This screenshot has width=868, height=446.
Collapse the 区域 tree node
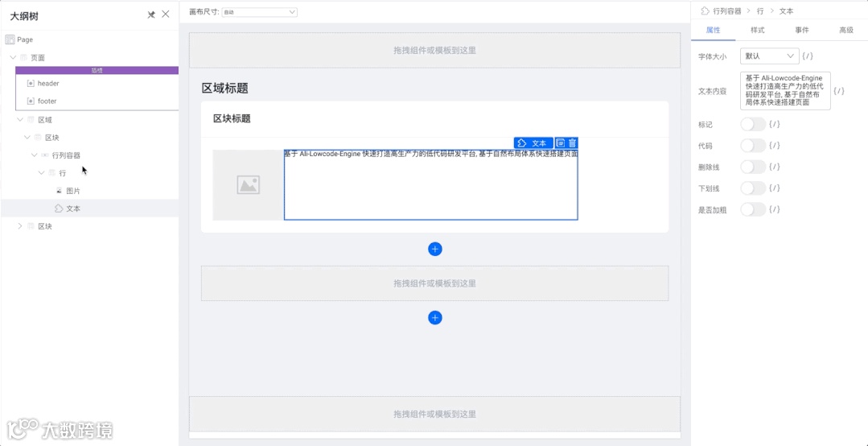[x=20, y=120]
